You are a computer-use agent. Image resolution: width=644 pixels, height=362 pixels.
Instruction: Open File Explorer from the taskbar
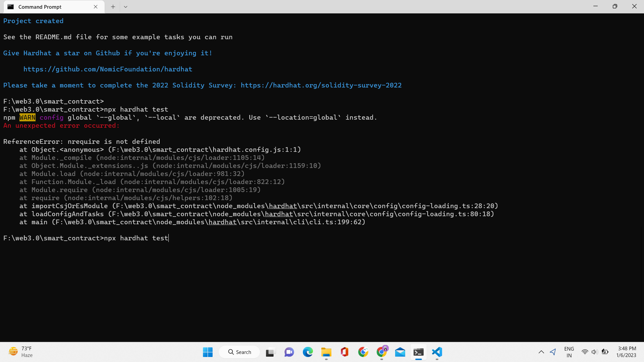point(326,352)
